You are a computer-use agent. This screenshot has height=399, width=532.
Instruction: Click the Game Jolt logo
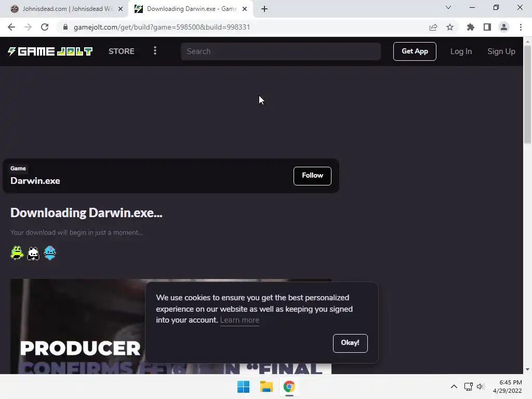[50, 51]
